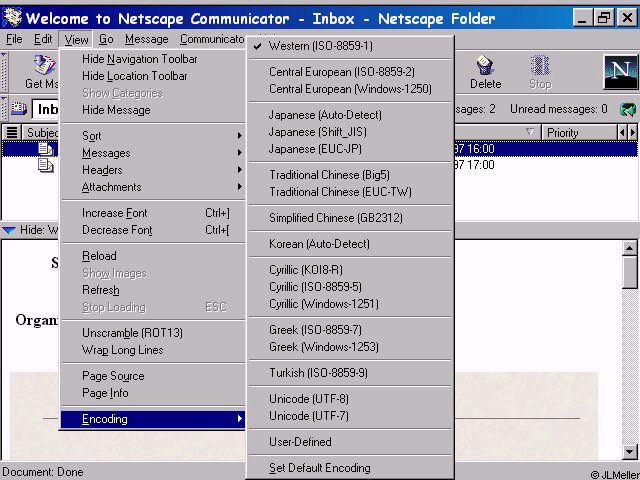Pick Traditional Chinese (EUC-TW) encoding
The width and height of the screenshot is (640, 480).
pos(351,192)
